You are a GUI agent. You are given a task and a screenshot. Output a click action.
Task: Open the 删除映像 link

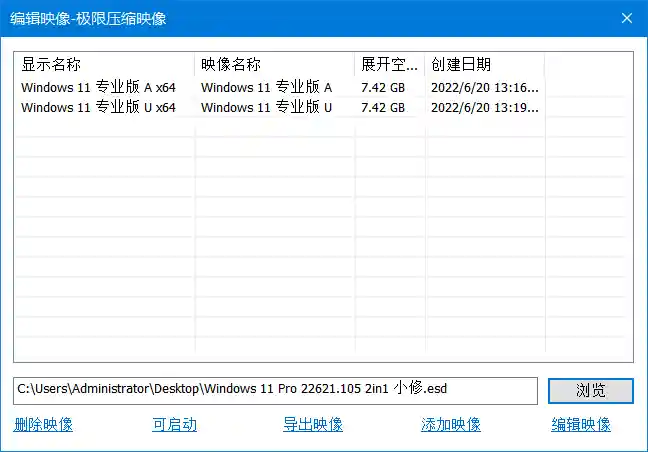point(43,424)
